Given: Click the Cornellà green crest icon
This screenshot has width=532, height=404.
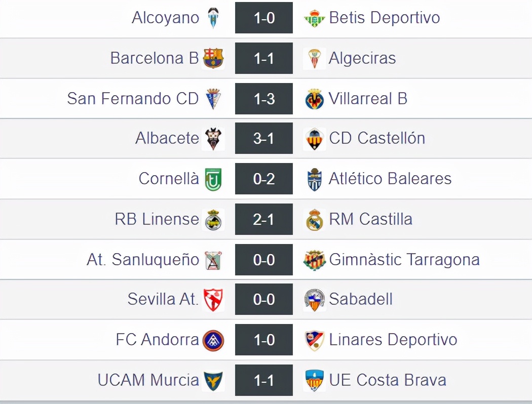Looking at the screenshot, I should tap(213, 179).
